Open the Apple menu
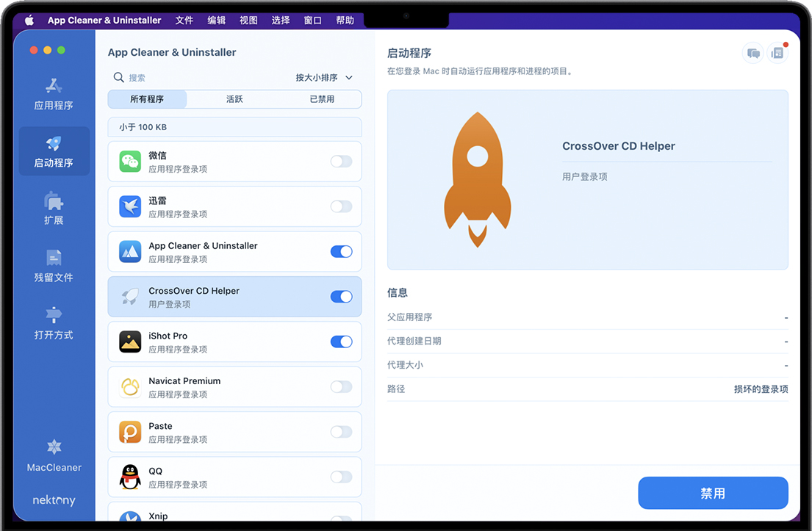The image size is (812, 531). pos(29,20)
